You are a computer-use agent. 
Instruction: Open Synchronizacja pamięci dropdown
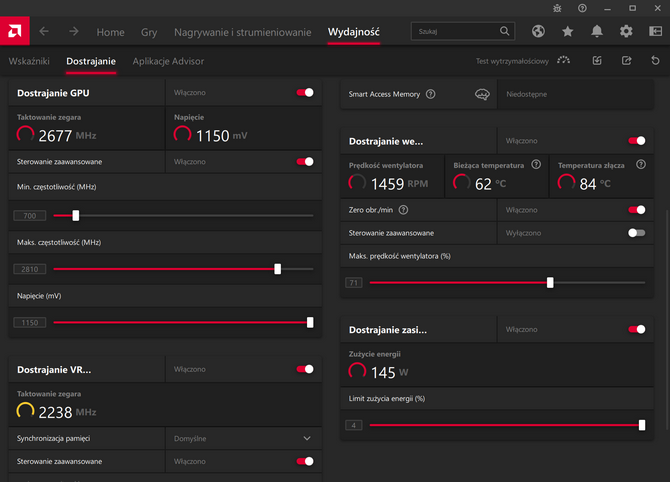(x=244, y=438)
